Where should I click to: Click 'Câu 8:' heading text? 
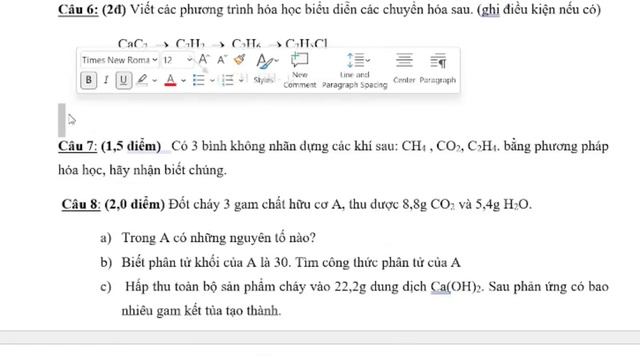click(x=81, y=204)
